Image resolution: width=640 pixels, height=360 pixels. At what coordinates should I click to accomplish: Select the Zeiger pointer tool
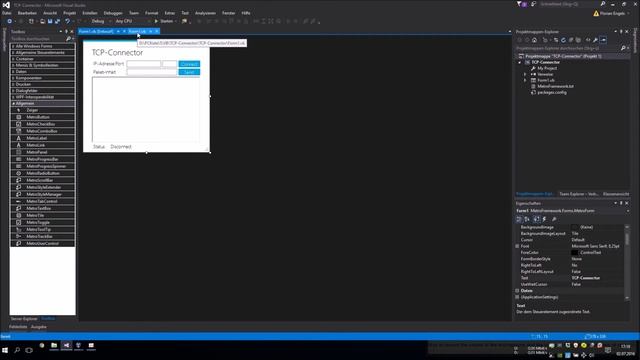[42, 110]
